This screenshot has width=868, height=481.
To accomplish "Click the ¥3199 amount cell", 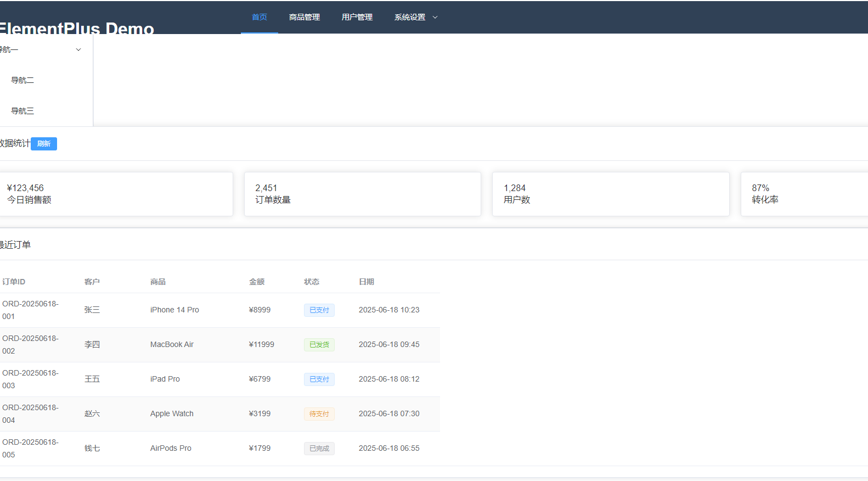I will [x=260, y=413].
